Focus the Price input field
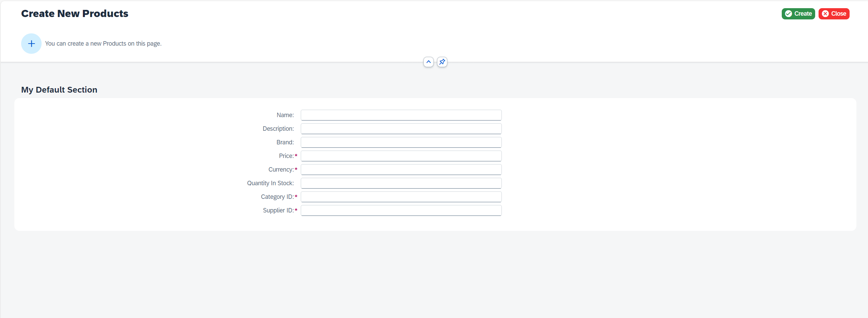868x318 pixels. 401,156
